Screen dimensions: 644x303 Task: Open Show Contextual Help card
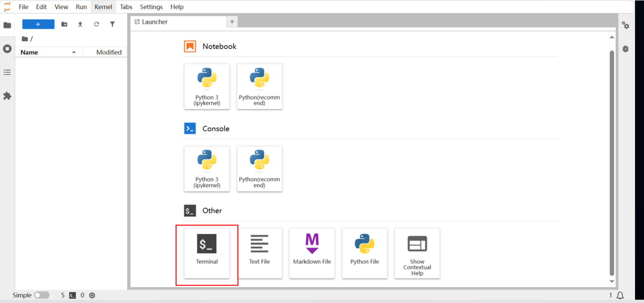417,253
